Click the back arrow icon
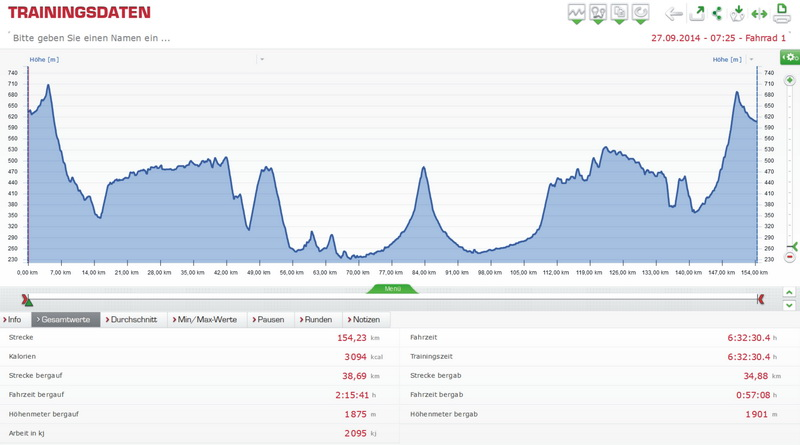This screenshot has height=445, width=800. pyautogui.click(x=674, y=14)
